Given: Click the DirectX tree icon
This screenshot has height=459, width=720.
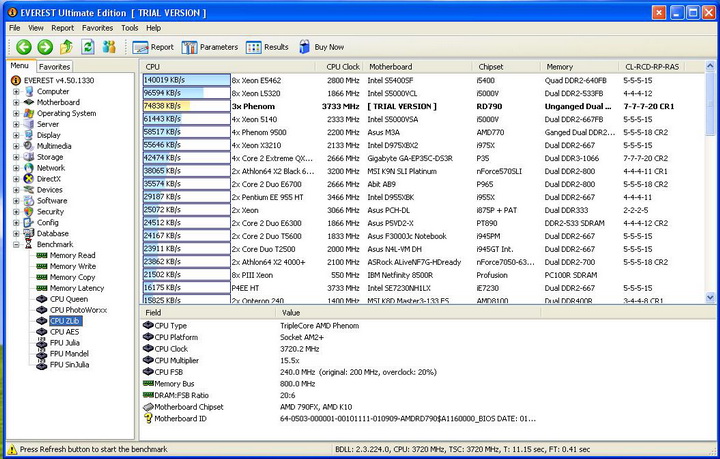Looking at the screenshot, I should 29,179.
